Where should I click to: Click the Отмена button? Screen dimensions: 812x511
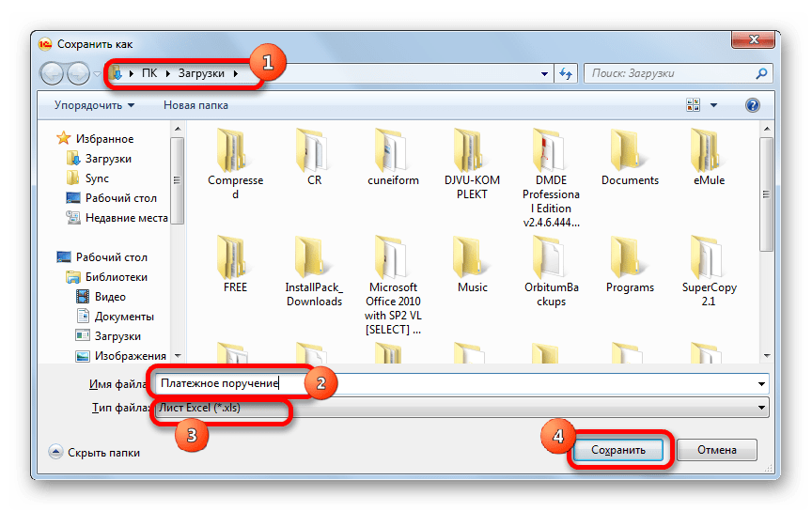tap(717, 450)
